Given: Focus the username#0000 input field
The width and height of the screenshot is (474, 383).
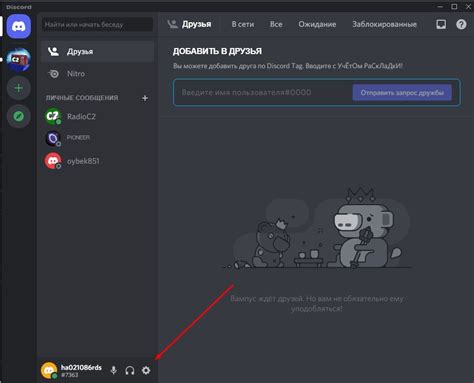Looking at the screenshot, I should pos(263,92).
